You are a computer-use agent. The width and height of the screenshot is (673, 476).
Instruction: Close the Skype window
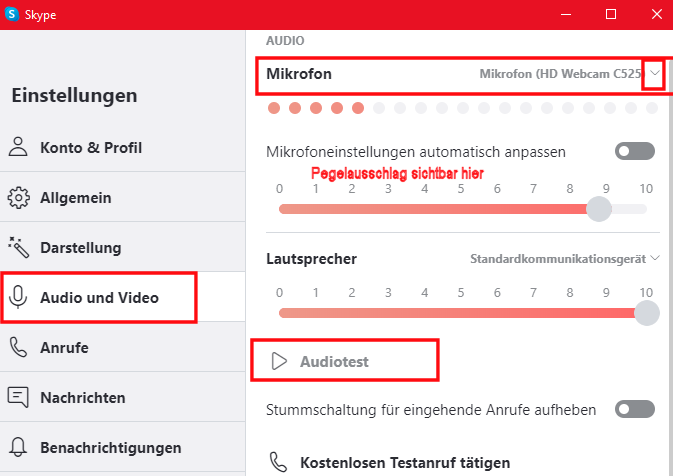click(656, 14)
